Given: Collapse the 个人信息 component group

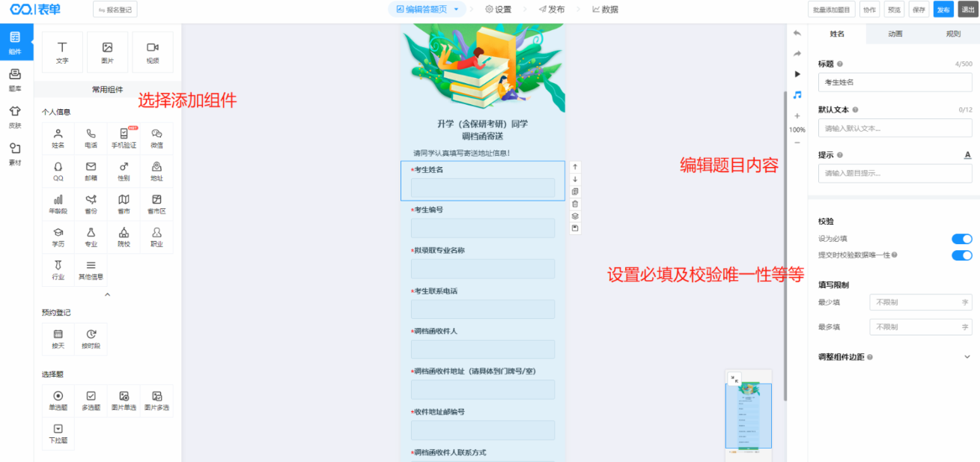Looking at the screenshot, I should coord(107,295).
